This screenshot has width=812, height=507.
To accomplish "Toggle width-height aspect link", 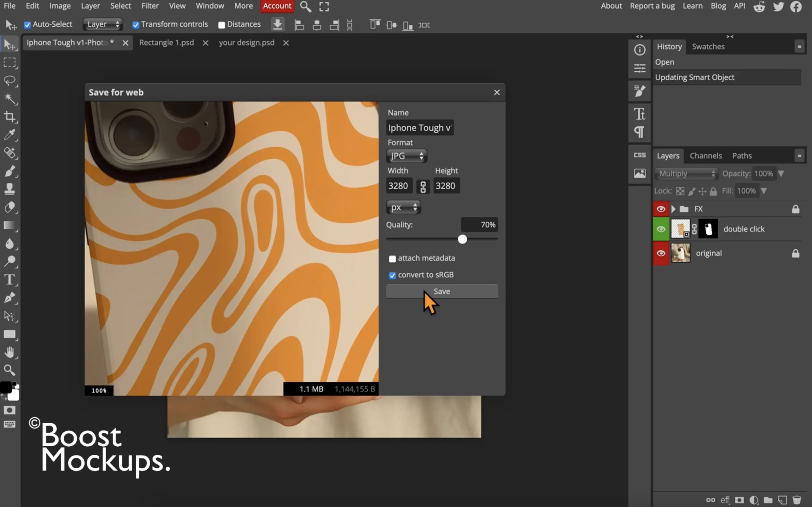I will tap(423, 186).
